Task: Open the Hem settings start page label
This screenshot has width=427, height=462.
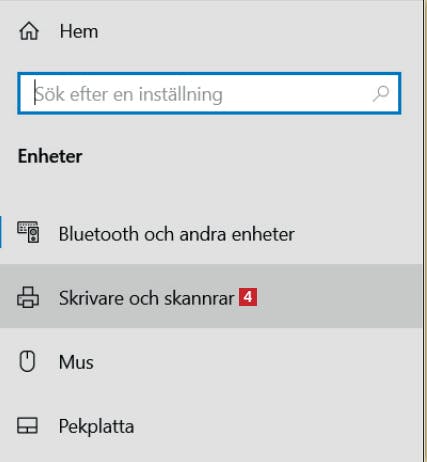Action: (x=79, y=32)
